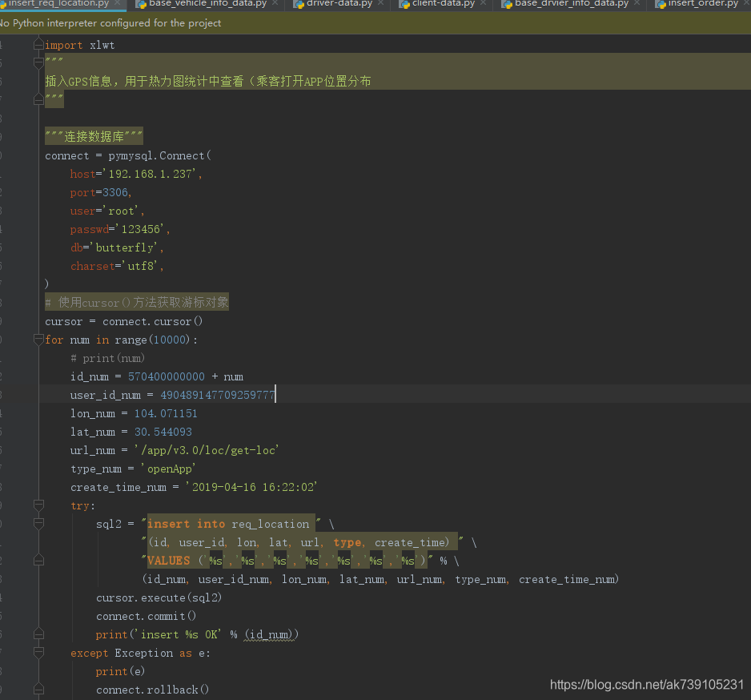
Task: Click the Python file icon on base_drvier_info_data.py tab
Action: pyautogui.click(x=506, y=4)
